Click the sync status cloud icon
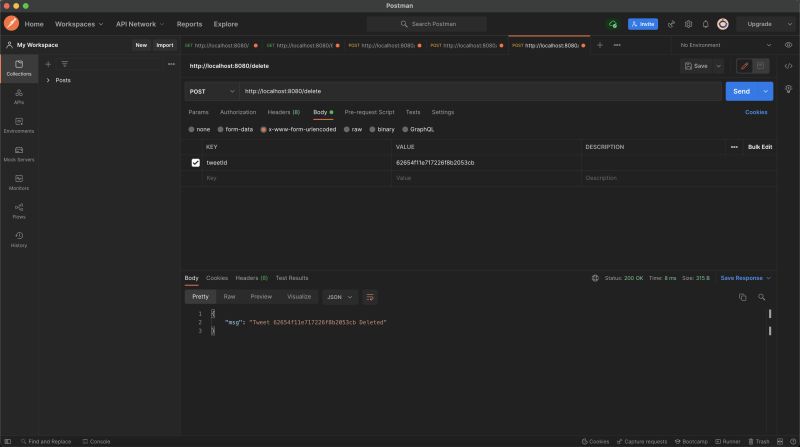 tap(613, 24)
